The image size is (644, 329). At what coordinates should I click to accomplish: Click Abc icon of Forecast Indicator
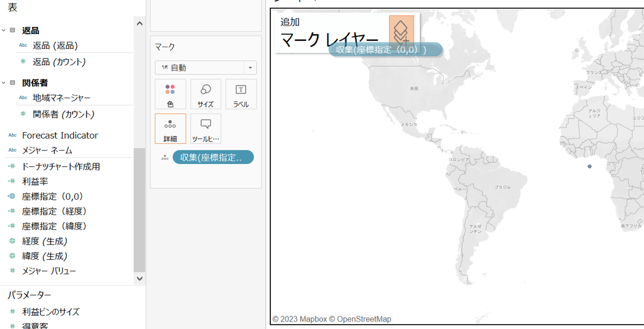tap(12, 135)
